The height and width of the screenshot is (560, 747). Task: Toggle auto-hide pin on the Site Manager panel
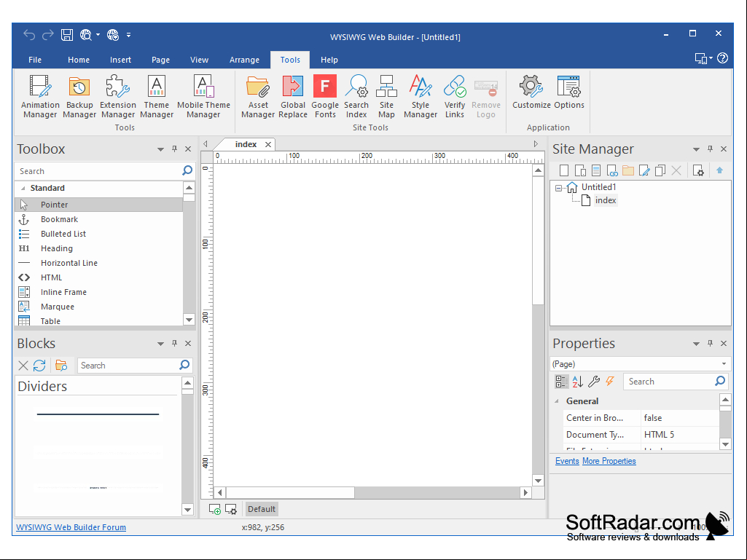[710, 149]
